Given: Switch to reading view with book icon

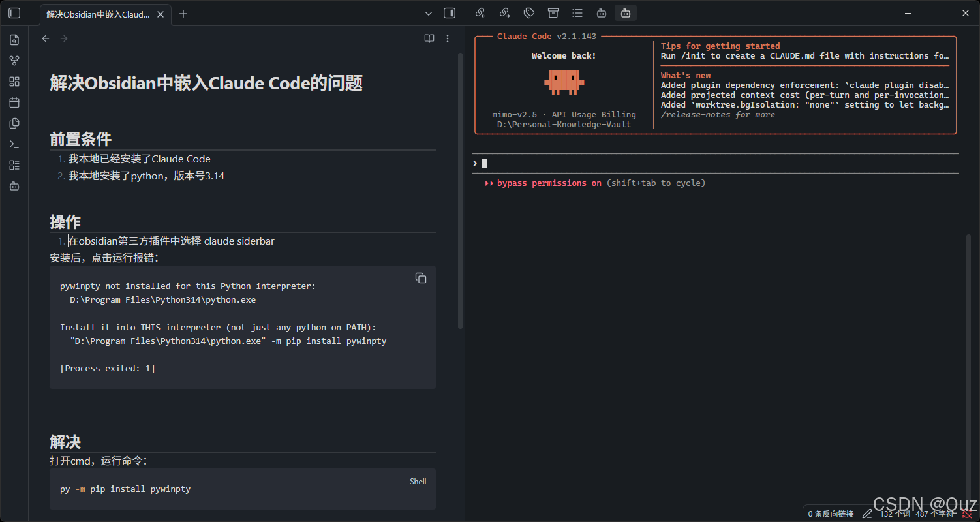Looking at the screenshot, I should (429, 38).
